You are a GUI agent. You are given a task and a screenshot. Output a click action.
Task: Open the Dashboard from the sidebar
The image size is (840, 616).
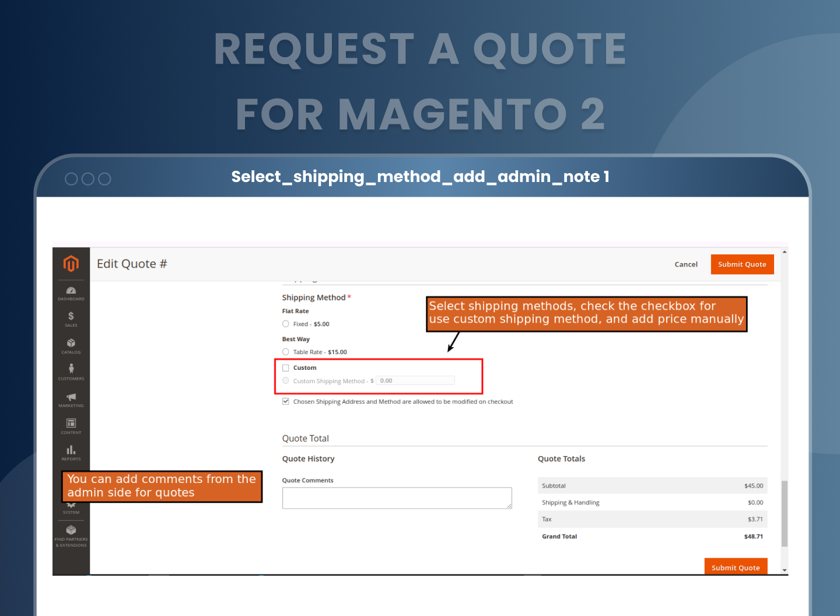pos(71,290)
